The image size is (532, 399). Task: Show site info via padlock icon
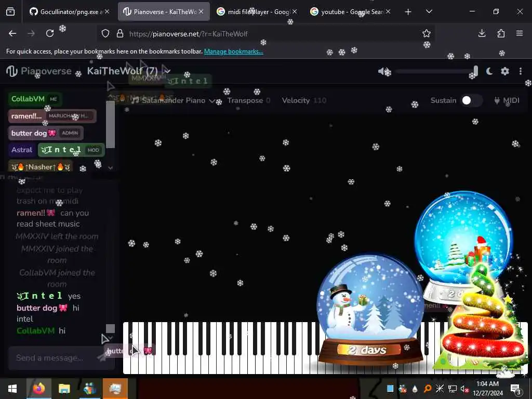tap(120, 34)
